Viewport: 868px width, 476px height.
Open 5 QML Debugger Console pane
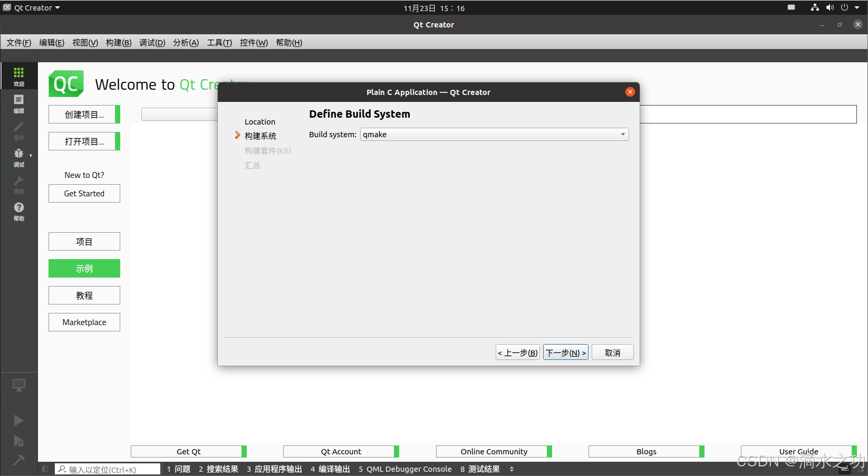coord(406,469)
